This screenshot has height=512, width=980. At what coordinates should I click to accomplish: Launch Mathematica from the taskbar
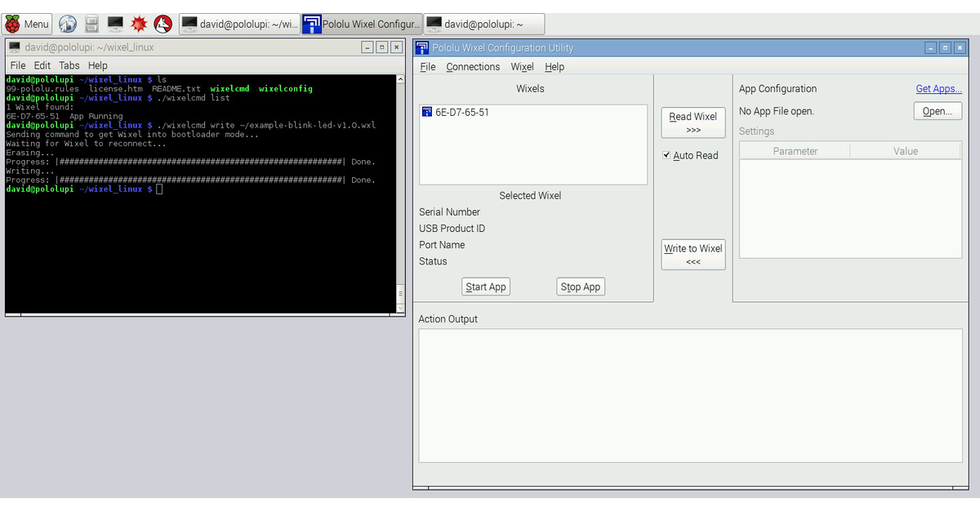(x=138, y=24)
